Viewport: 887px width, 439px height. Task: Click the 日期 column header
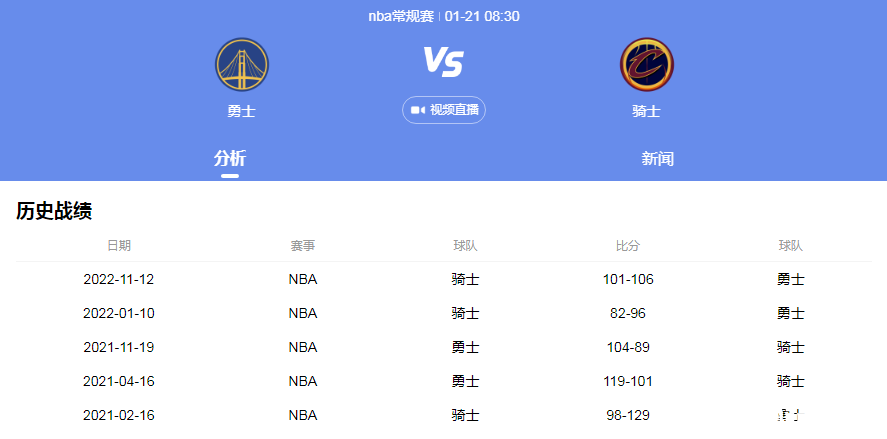pyautogui.click(x=118, y=245)
